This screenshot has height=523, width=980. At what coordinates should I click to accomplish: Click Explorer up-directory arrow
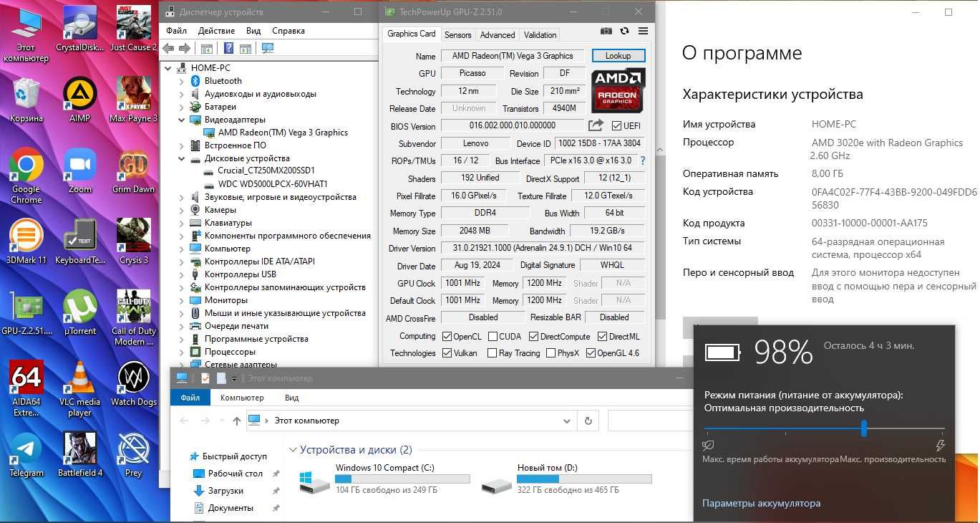[x=237, y=421]
